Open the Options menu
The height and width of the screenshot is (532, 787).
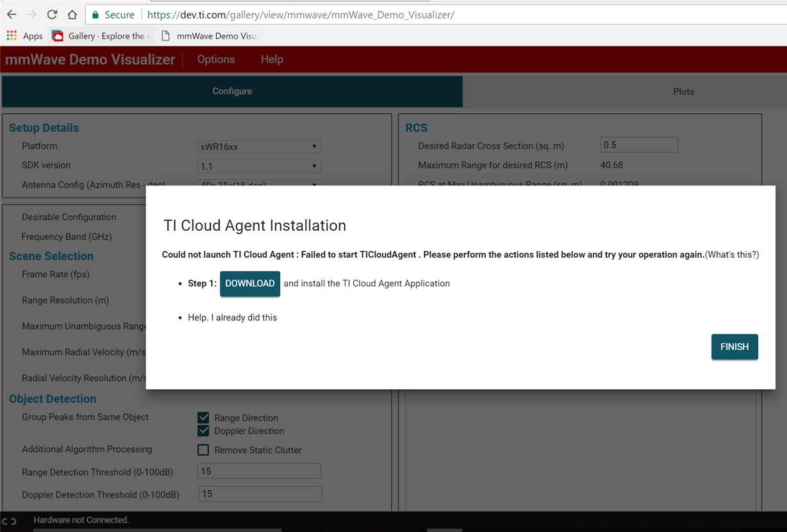[x=216, y=59]
